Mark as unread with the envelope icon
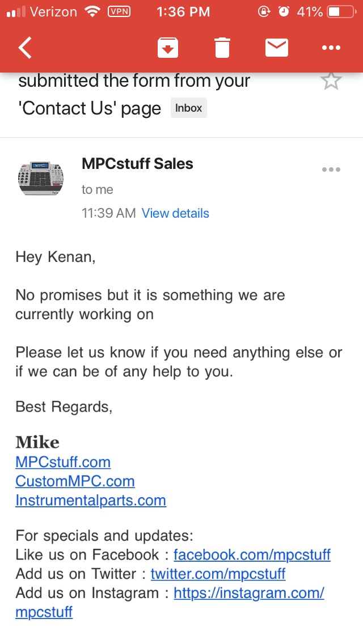 pyautogui.click(x=277, y=48)
